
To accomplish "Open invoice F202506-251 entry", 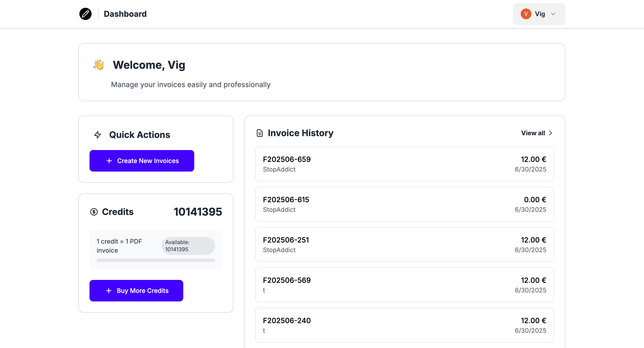I will point(404,244).
